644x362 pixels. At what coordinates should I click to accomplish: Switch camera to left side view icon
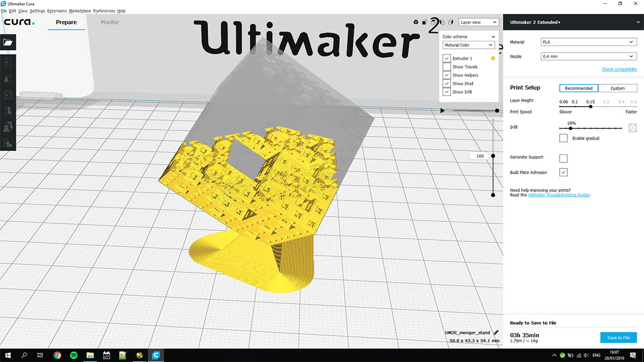click(442, 22)
